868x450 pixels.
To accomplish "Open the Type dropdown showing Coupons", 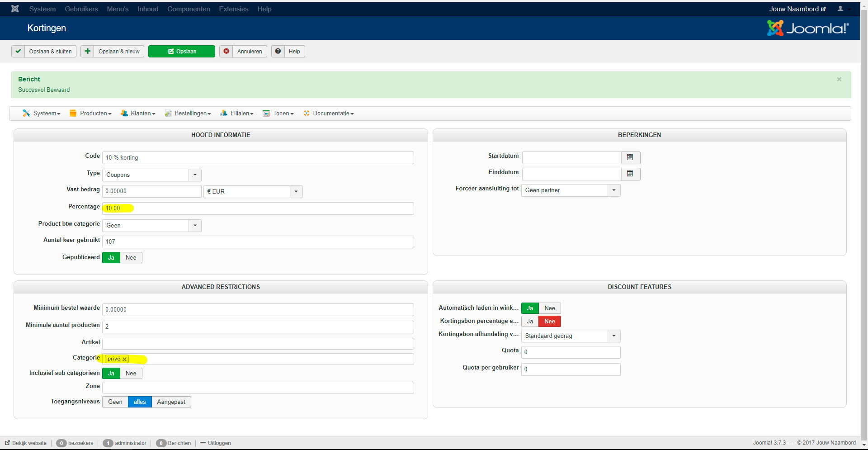I will [x=152, y=175].
